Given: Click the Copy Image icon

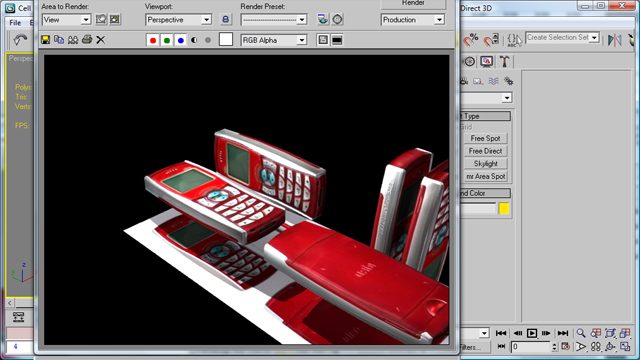Looking at the screenshot, I should tap(59, 40).
